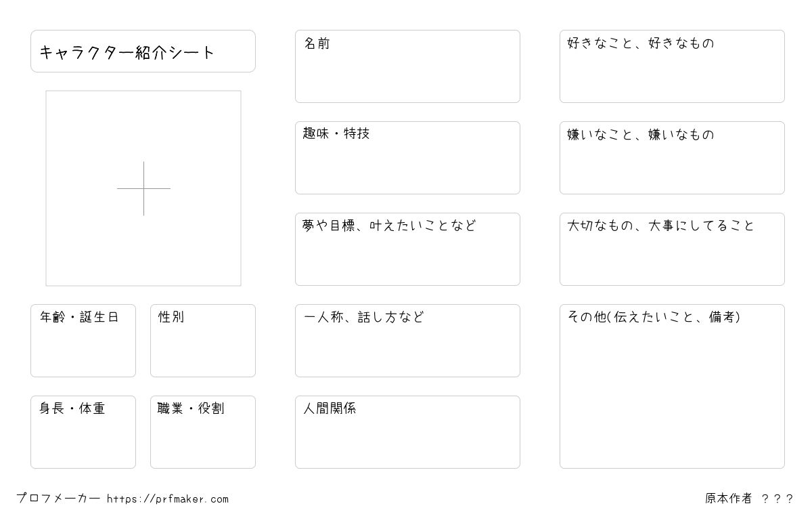
Task: Click the プロフメーカー footer text
Action: click(58, 499)
